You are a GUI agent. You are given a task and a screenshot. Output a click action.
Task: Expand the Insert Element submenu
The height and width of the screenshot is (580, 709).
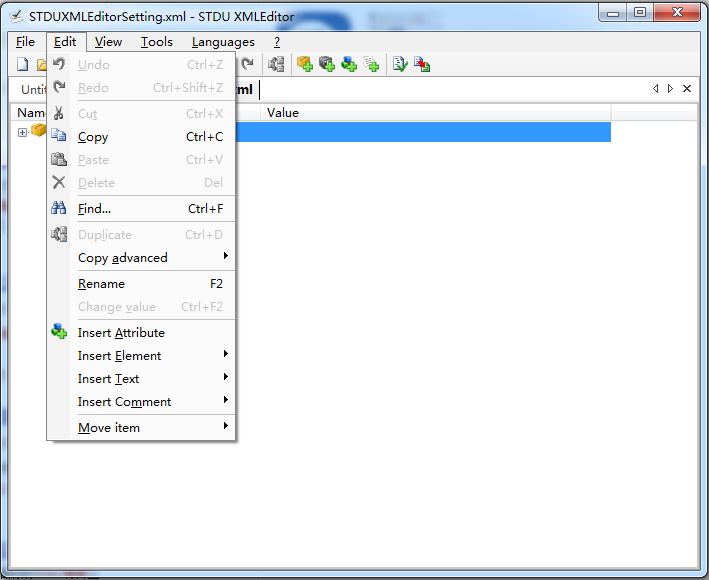point(141,356)
